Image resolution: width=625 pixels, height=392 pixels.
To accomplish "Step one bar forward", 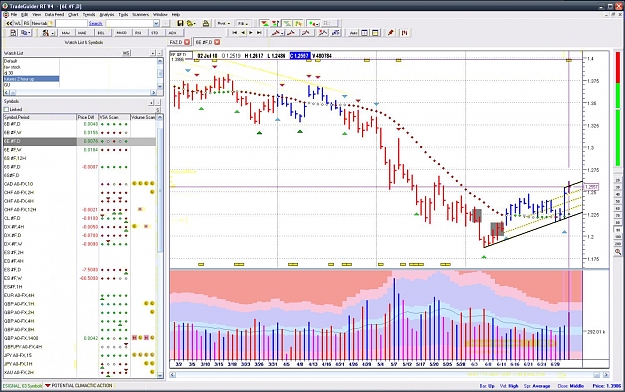I will (x=251, y=33).
